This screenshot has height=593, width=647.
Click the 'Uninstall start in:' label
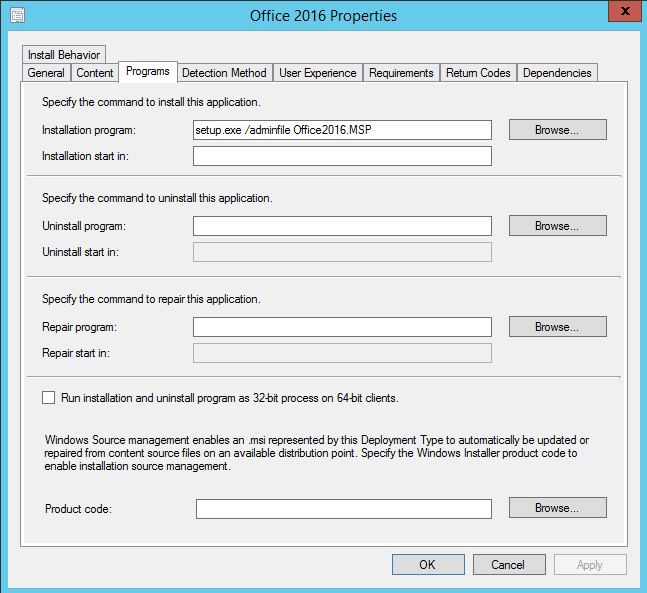[x=80, y=252]
